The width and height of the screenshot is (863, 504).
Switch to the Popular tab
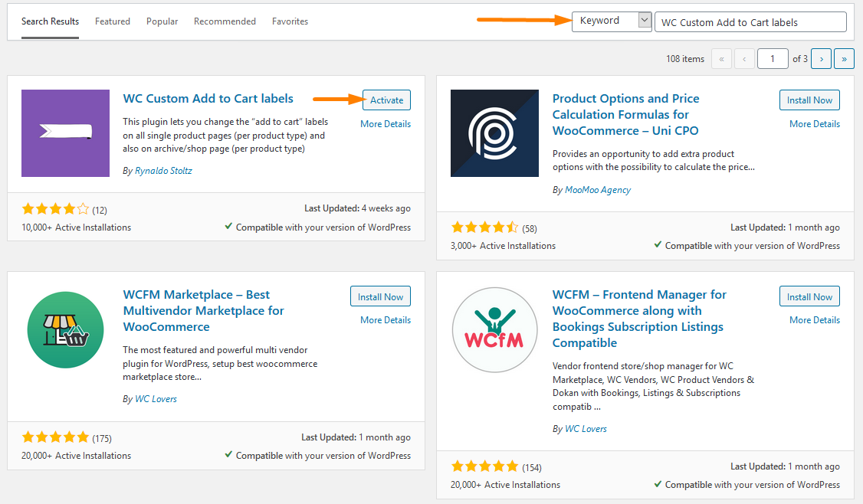(x=162, y=21)
